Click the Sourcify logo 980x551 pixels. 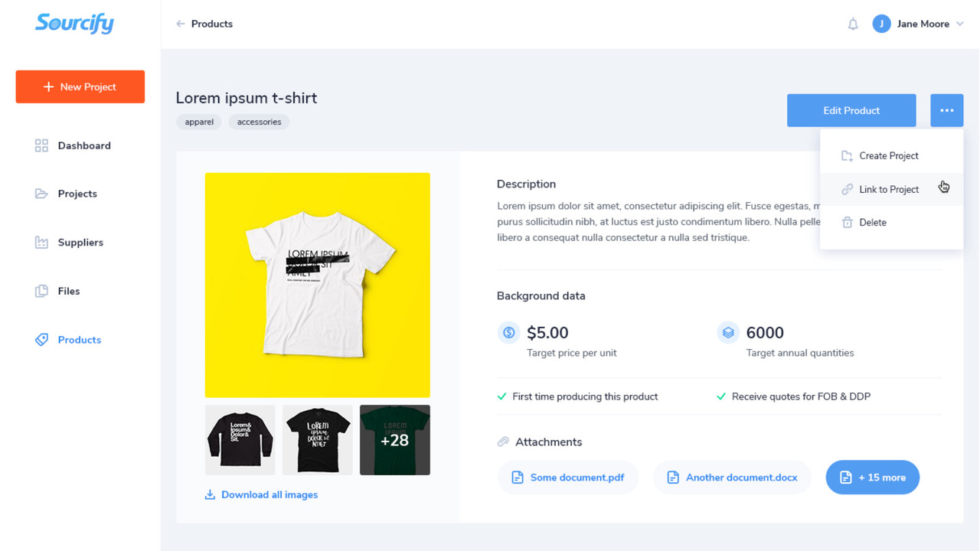tap(74, 24)
